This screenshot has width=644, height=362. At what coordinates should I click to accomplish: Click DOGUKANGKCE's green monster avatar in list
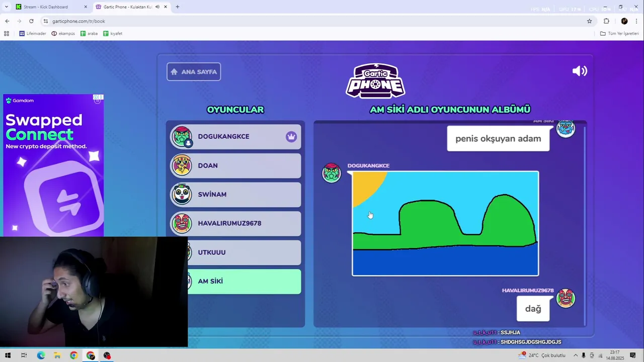(182, 137)
